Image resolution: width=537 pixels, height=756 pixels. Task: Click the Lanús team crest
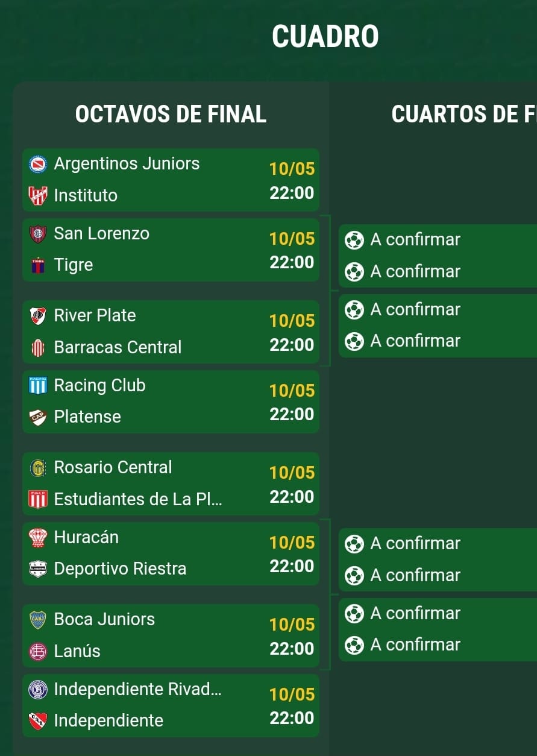pos(38,651)
